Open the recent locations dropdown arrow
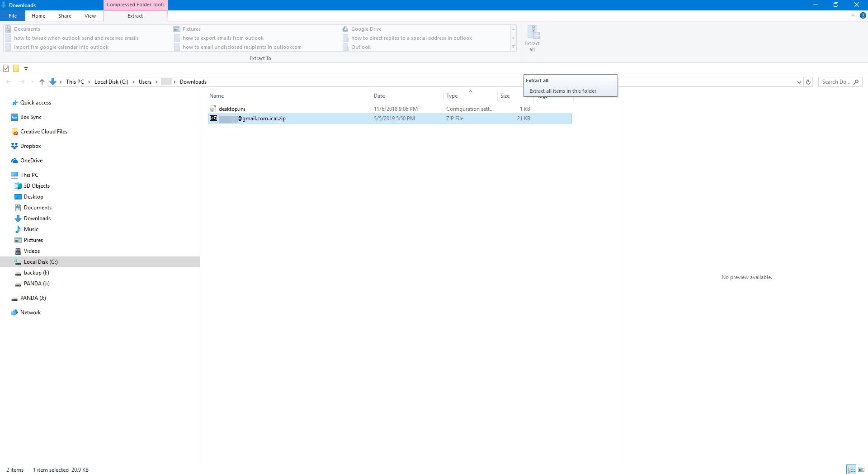The image size is (868, 474). 32,82
